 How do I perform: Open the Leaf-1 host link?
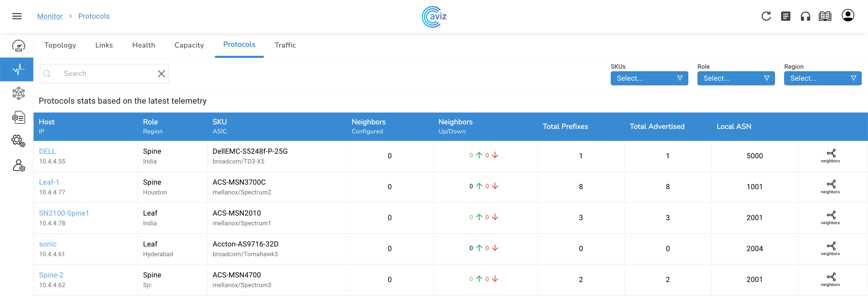click(49, 182)
